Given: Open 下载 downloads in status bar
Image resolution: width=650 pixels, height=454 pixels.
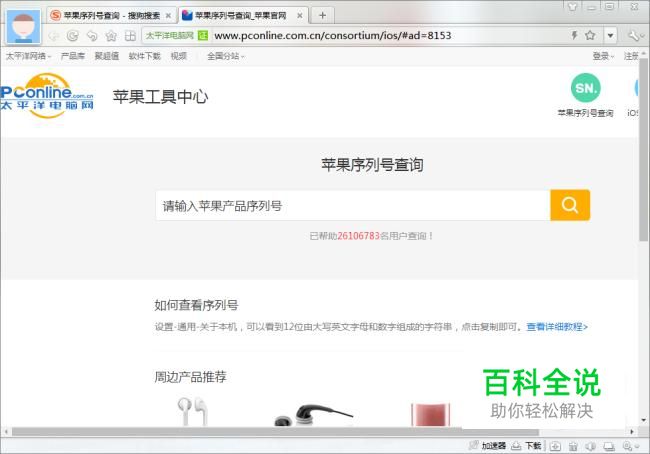Looking at the screenshot, I should [526, 446].
